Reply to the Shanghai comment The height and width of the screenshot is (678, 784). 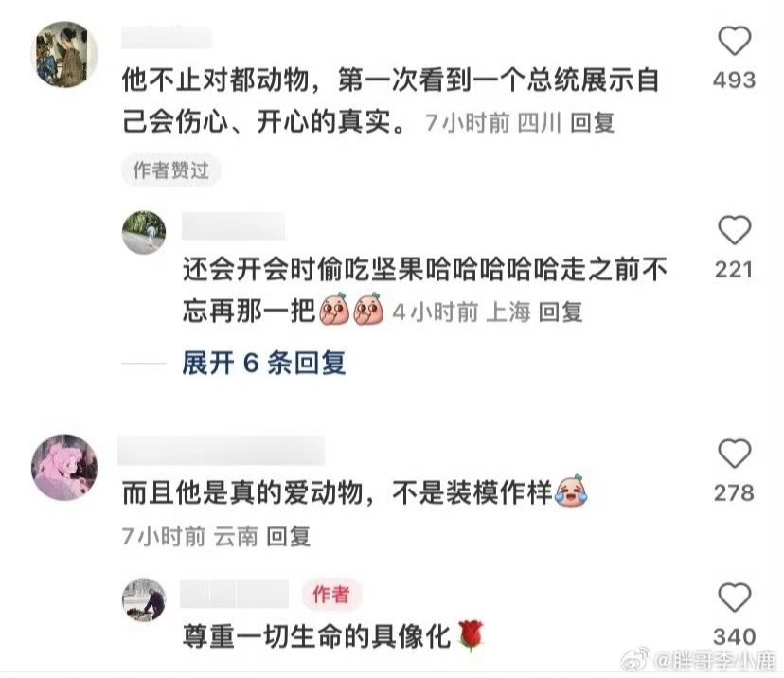click(x=561, y=312)
